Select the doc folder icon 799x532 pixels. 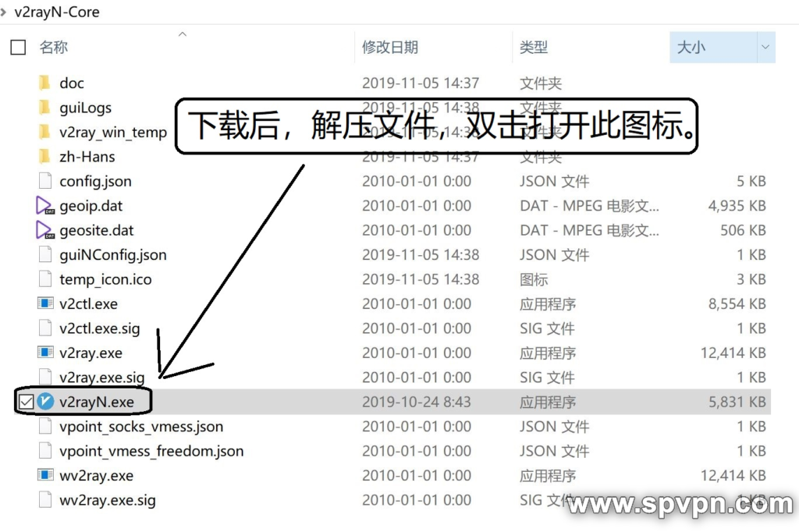pyautogui.click(x=45, y=83)
